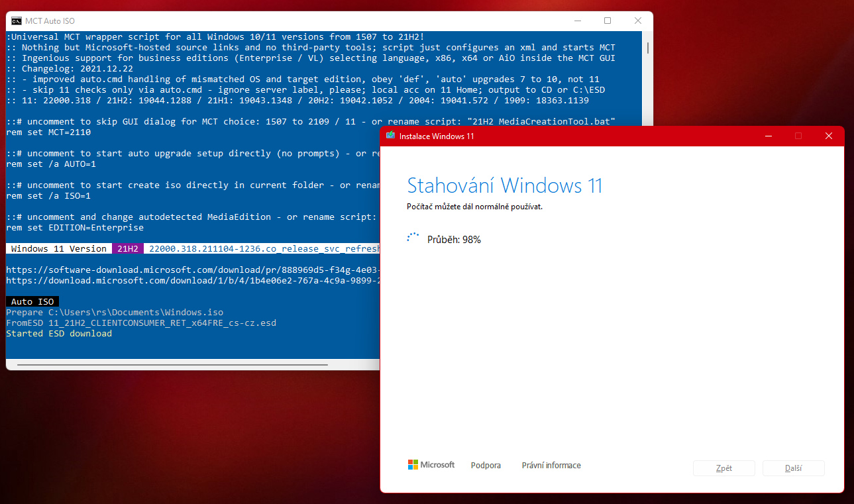Click the "Windows 11 Version" console label
This screenshot has width=854, height=504.
[x=59, y=248]
